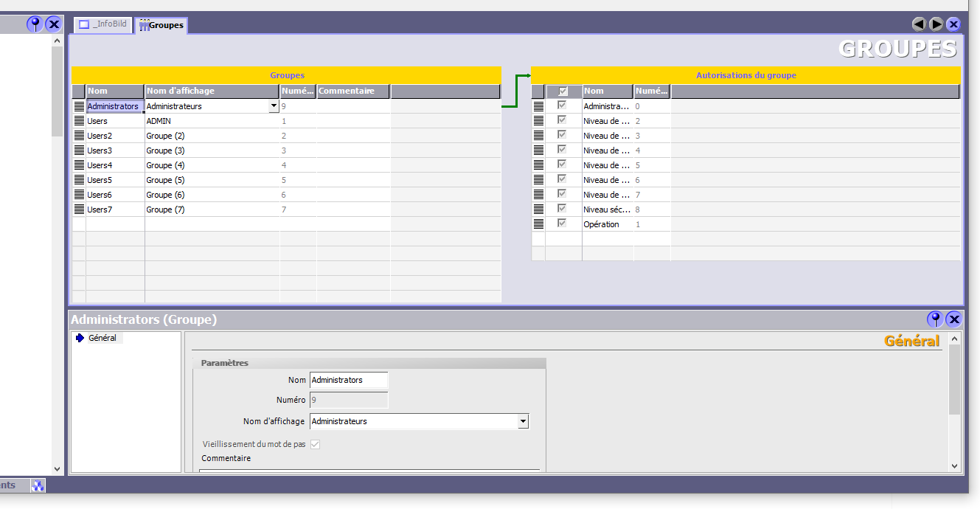Click the row handle icon for Administrators
The height and width of the screenshot is (509, 980).
(79, 106)
